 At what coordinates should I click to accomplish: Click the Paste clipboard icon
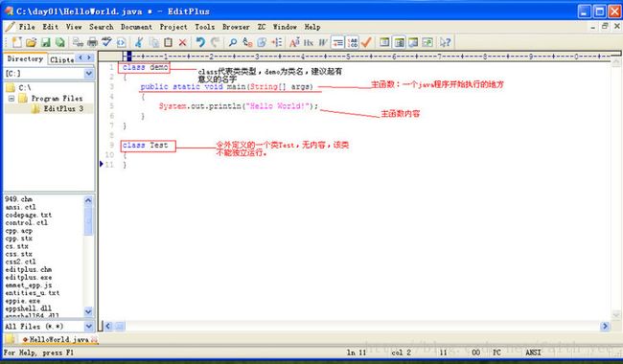(x=168, y=42)
